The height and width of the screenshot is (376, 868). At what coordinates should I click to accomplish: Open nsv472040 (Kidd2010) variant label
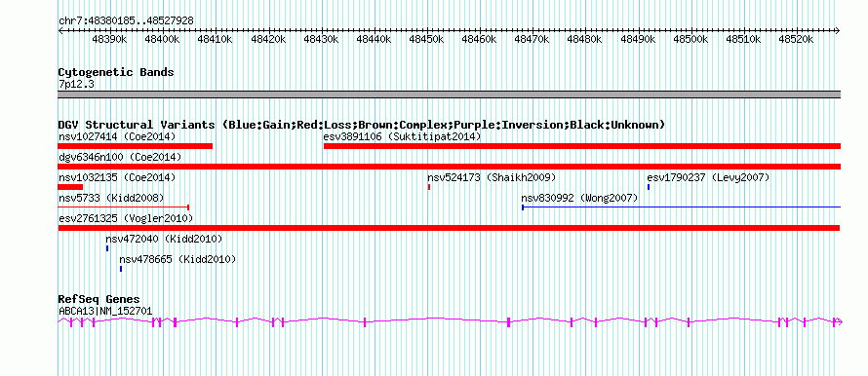point(164,239)
